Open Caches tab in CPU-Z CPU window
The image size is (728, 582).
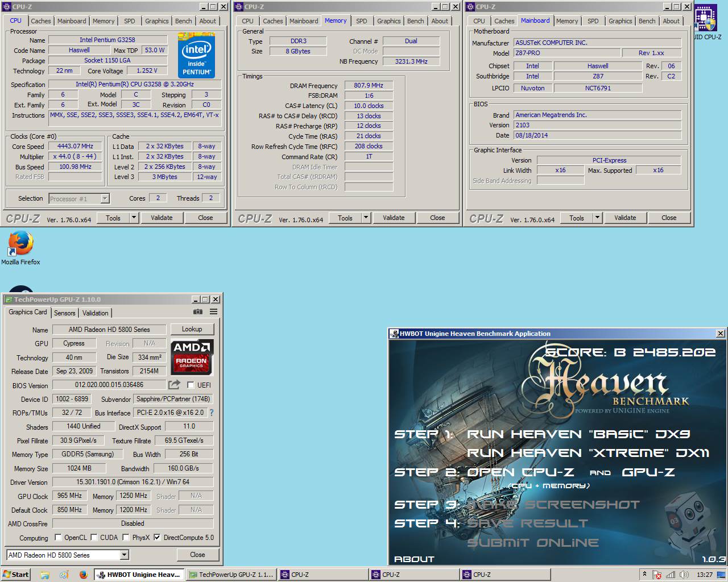[x=41, y=21]
